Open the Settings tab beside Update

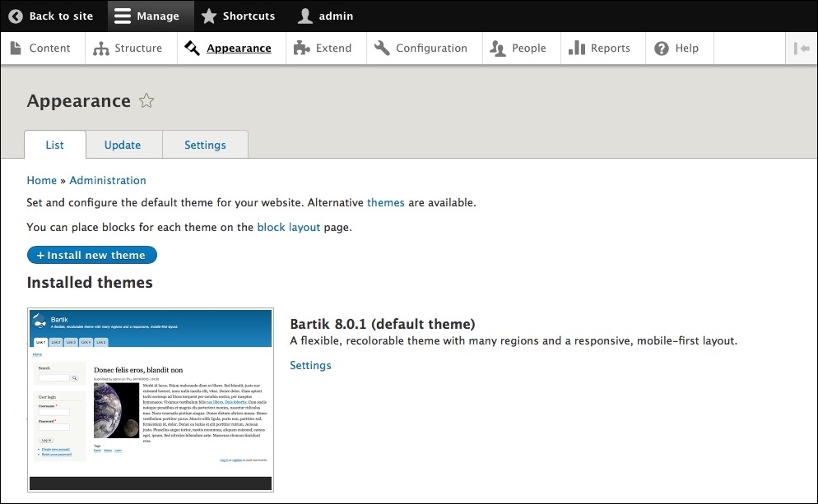(x=205, y=145)
